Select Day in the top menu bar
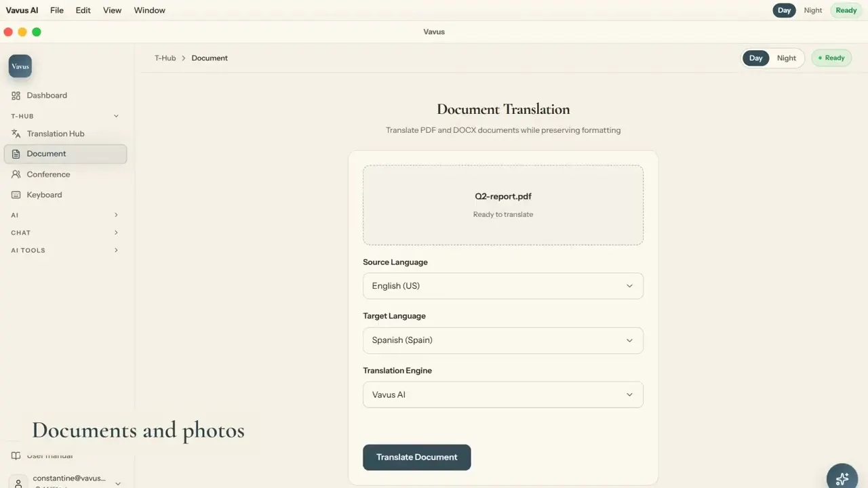The width and height of the screenshot is (868, 488). coord(784,10)
